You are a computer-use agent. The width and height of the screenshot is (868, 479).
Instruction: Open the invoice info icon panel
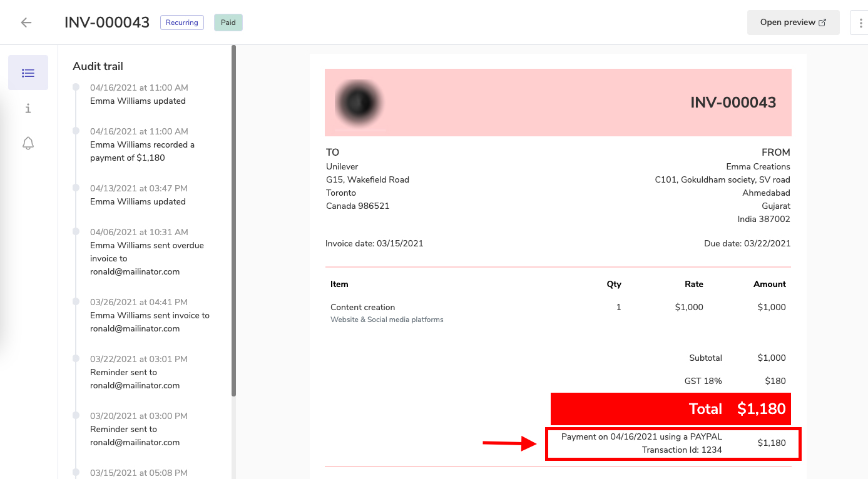coord(28,109)
